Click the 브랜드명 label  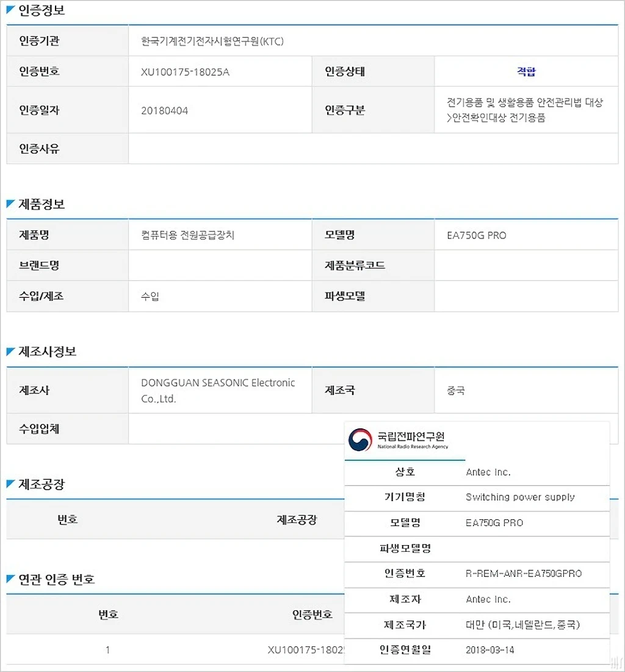point(39,266)
